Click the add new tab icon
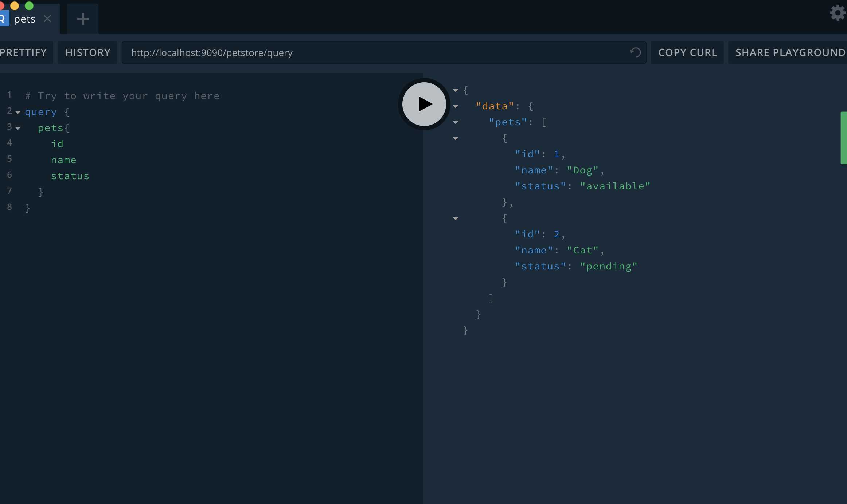 [x=83, y=17]
